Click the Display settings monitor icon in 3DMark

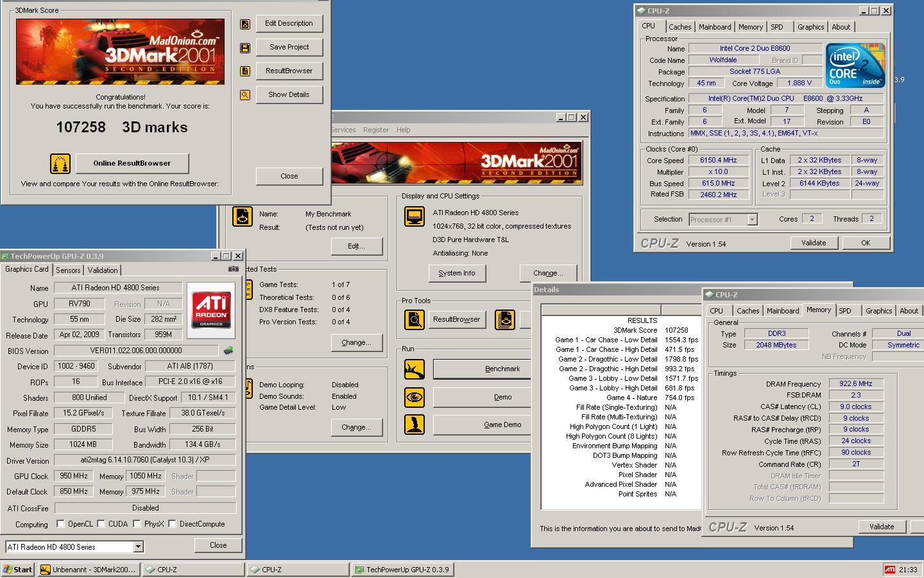(x=414, y=216)
